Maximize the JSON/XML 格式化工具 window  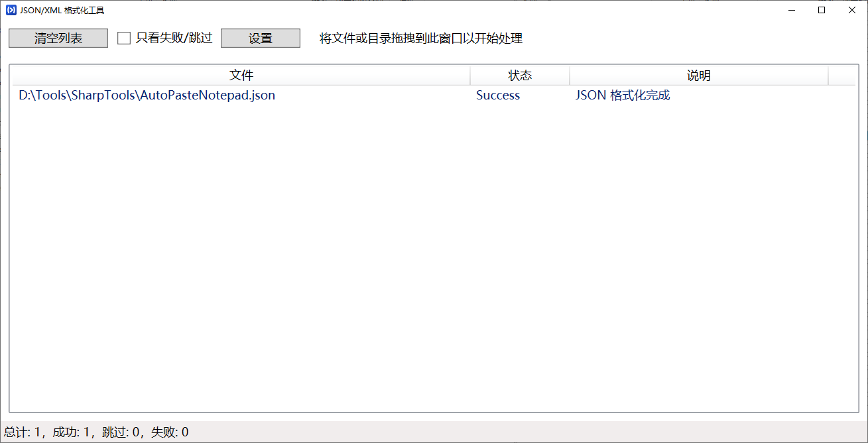[x=822, y=10]
